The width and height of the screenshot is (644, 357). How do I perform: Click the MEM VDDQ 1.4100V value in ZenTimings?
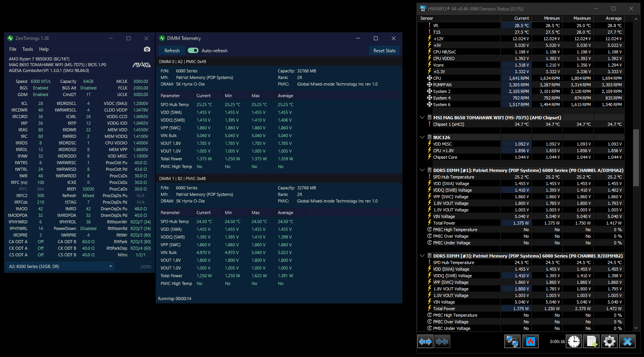pos(141,136)
